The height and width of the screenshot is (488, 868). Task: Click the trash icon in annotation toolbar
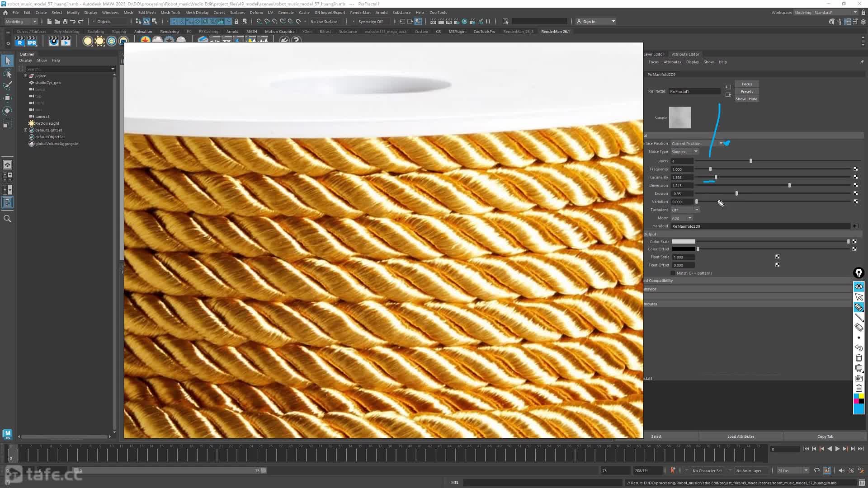[x=859, y=358]
